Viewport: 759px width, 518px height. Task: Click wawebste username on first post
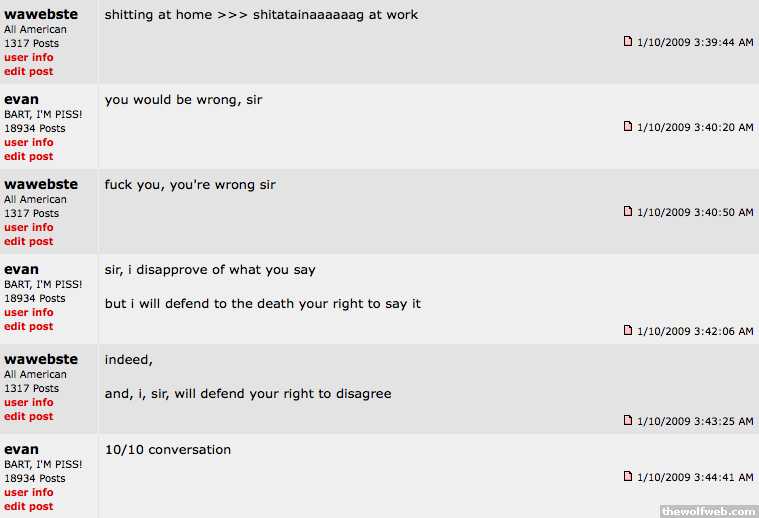tap(41, 15)
